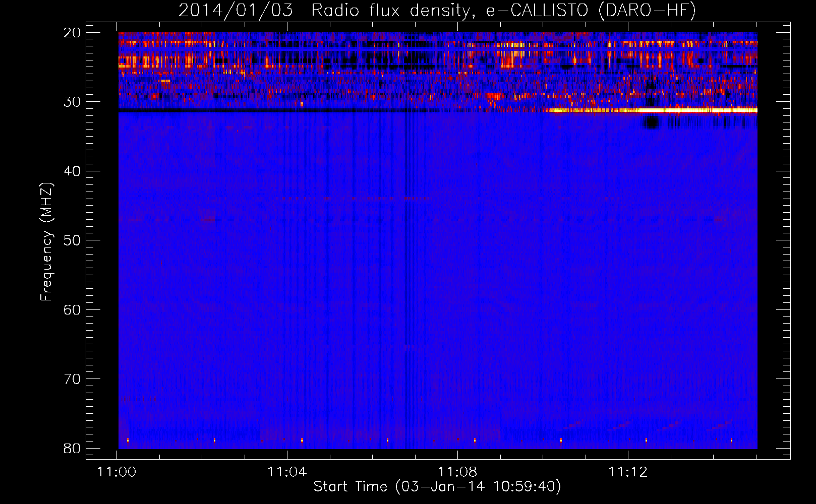Click the 50 MHz frequency tick label
The height and width of the screenshot is (504, 816).
pos(72,240)
